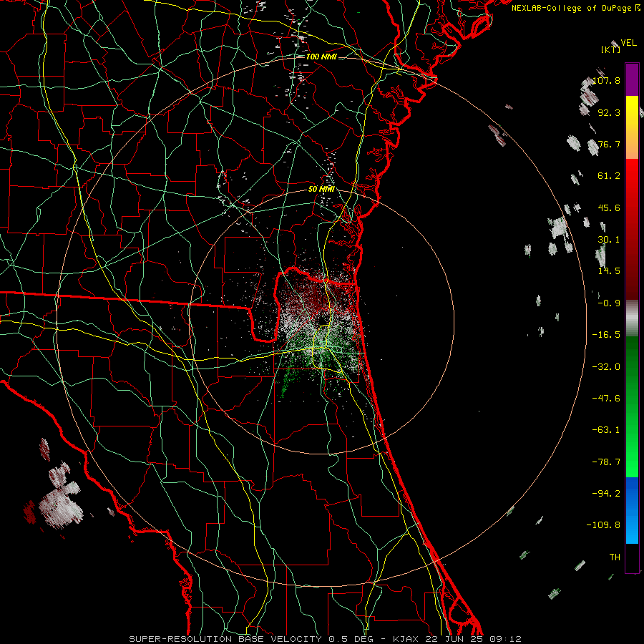The width and height of the screenshot is (644, 644).
Task: Click the -109.8 velocity scale label
Action: click(603, 525)
